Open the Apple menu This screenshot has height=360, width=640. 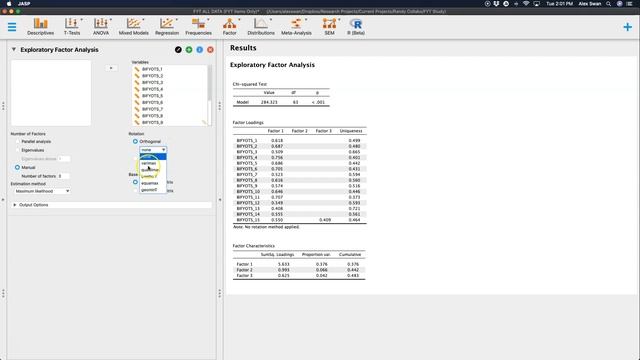pyautogui.click(x=9, y=4)
